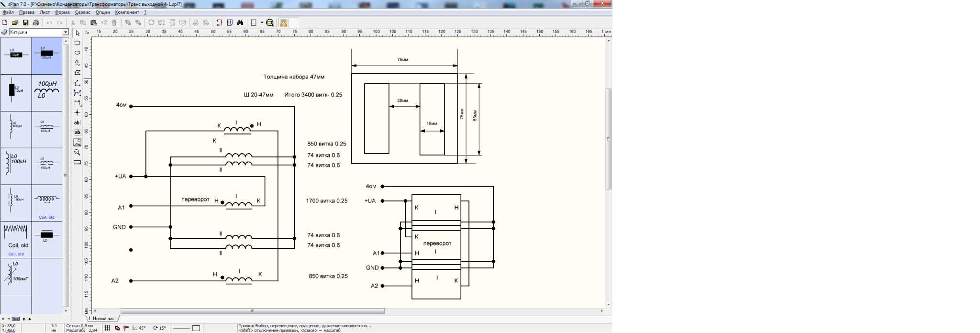Viewport: 980px width, 333px height.
Task: Click the down arrow below the library panel
Action: tap(30, 319)
